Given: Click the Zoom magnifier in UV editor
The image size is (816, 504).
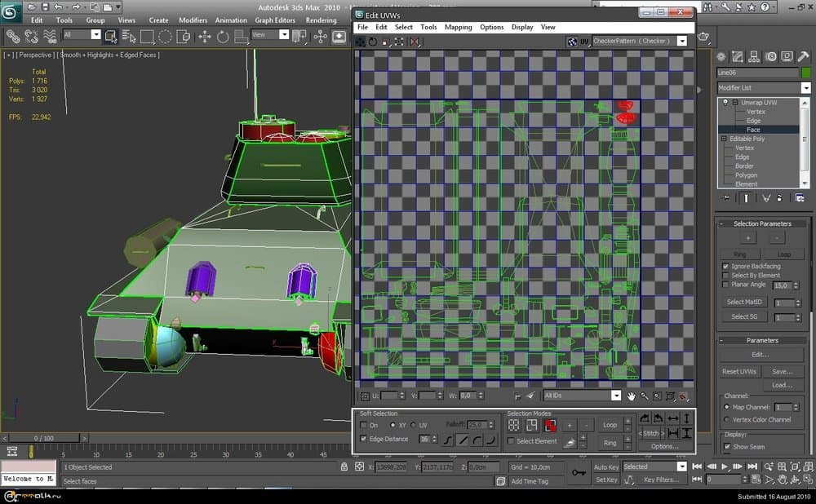Looking at the screenshot, I should pos(644,396).
